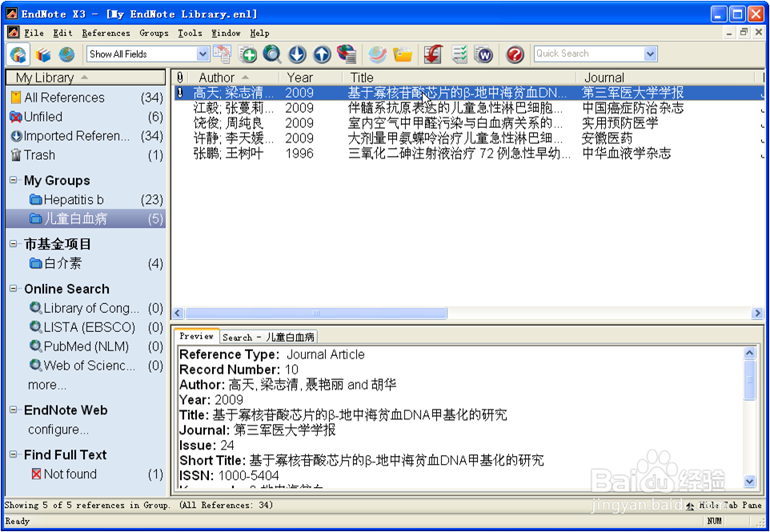Add a New Reference with the green plus icon
Viewport: 770px width, 532px height.
tap(247, 54)
